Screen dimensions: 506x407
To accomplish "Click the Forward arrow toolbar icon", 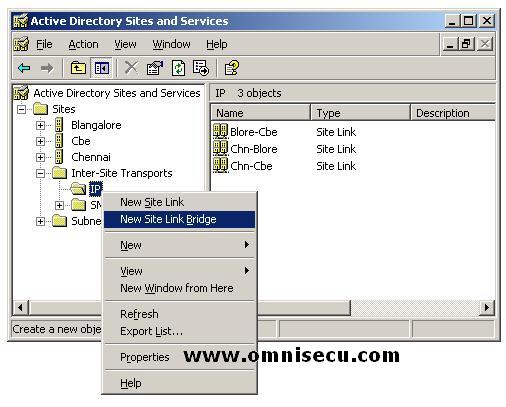I will [x=47, y=68].
